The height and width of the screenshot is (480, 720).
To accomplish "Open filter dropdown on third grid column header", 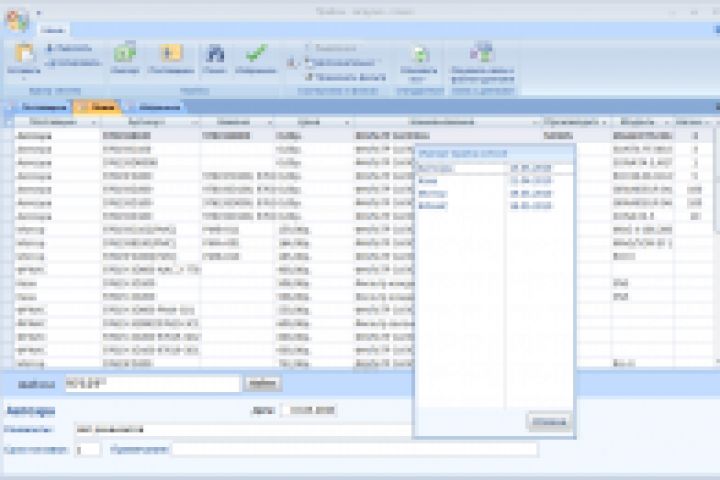I will tap(270, 123).
